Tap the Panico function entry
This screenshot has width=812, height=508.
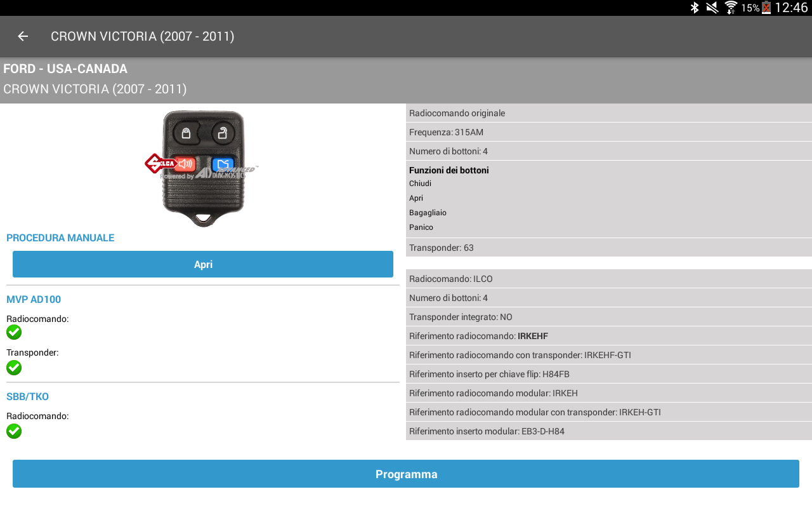[421, 227]
